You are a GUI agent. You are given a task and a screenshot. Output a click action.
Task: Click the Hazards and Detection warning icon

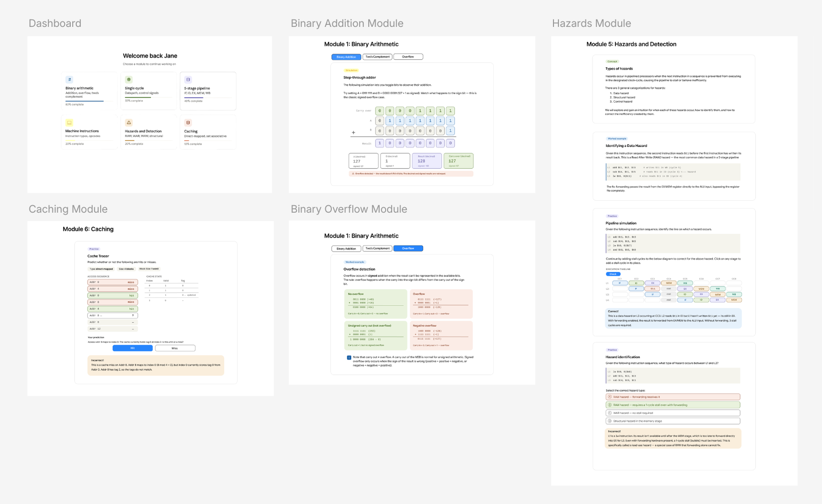(x=129, y=123)
